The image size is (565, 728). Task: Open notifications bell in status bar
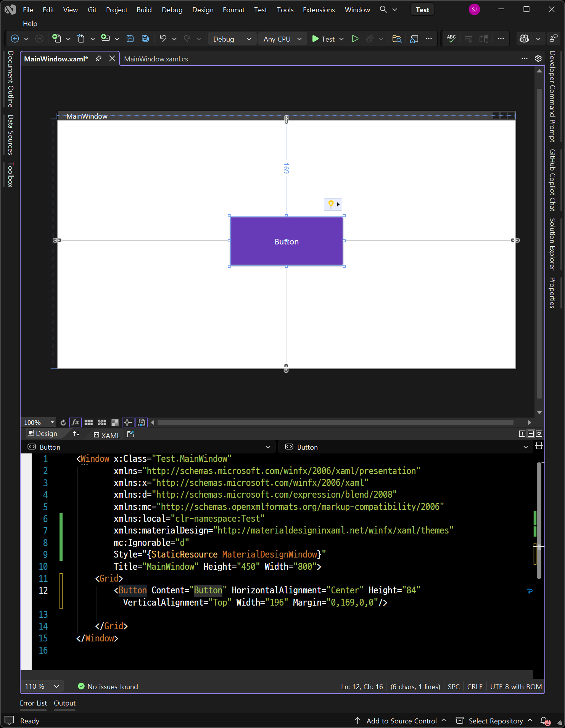pyautogui.click(x=545, y=721)
